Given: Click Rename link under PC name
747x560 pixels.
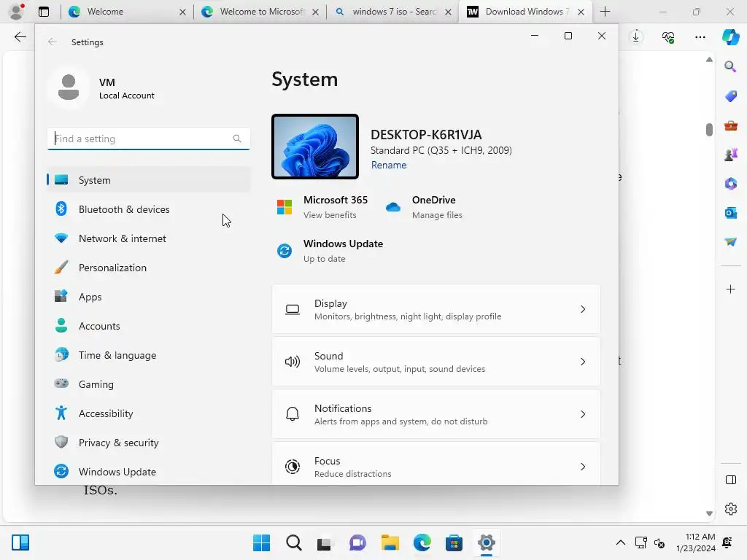Looking at the screenshot, I should 389,165.
